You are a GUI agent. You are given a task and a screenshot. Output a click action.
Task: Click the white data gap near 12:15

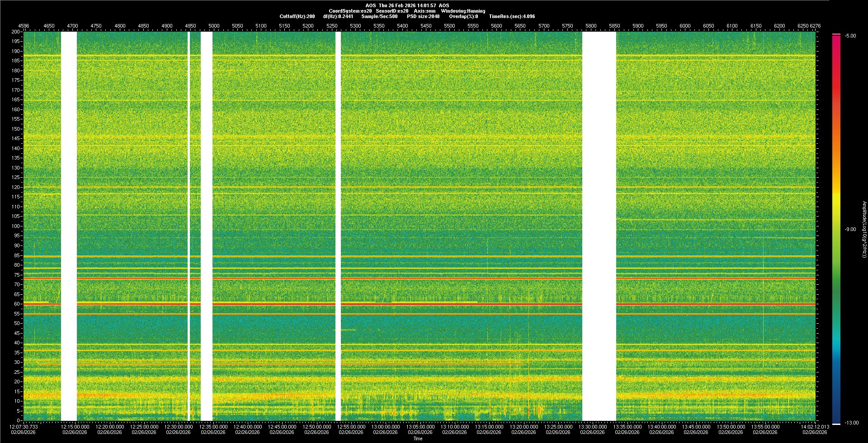[x=69, y=226]
